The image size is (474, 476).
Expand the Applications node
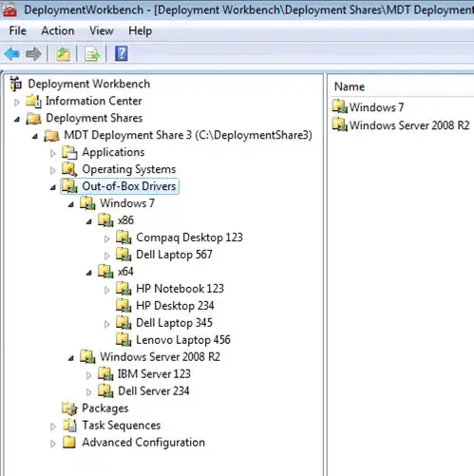pos(53,153)
